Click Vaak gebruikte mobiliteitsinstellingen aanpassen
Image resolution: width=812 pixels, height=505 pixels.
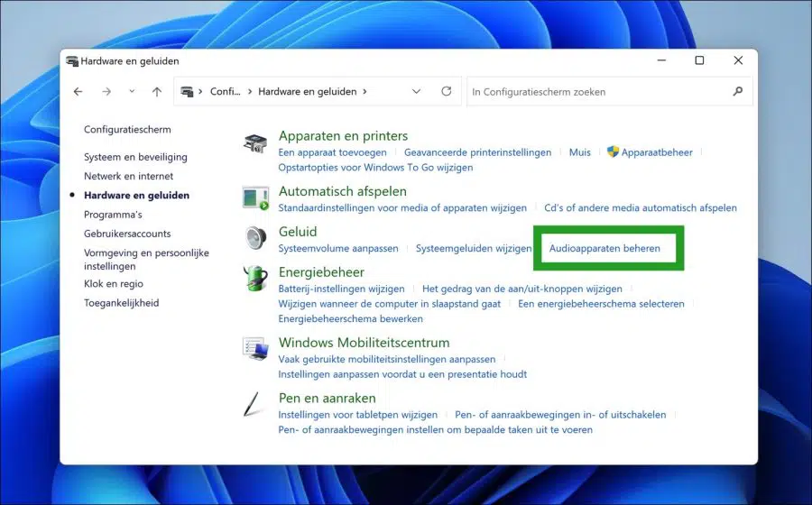[387, 359]
